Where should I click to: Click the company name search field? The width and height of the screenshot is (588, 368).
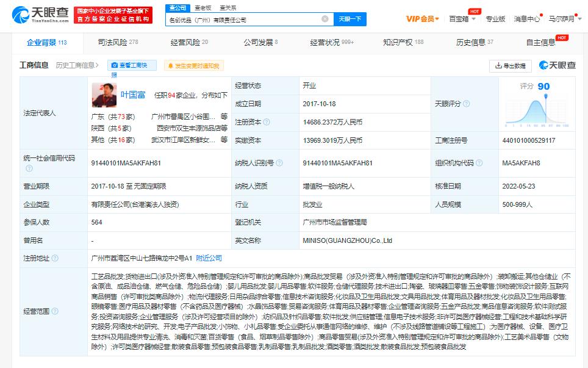coord(244,20)
